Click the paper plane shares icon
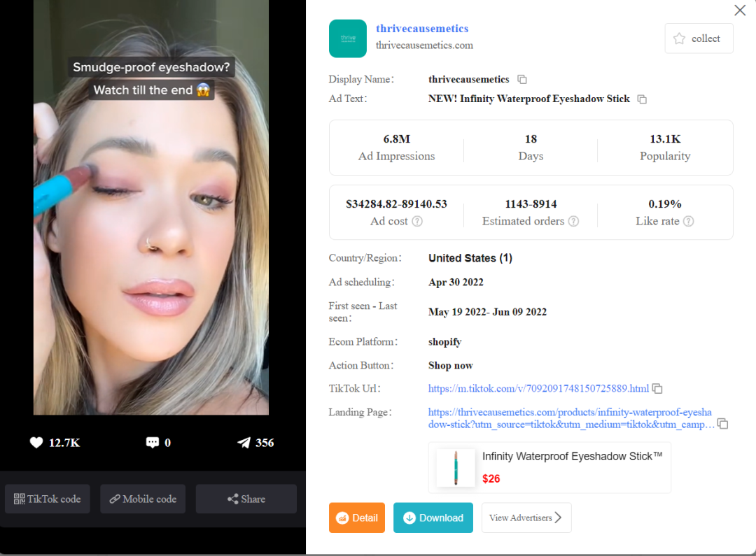The image size is (756, 556). pyautogui.click(x=244, y=442)
